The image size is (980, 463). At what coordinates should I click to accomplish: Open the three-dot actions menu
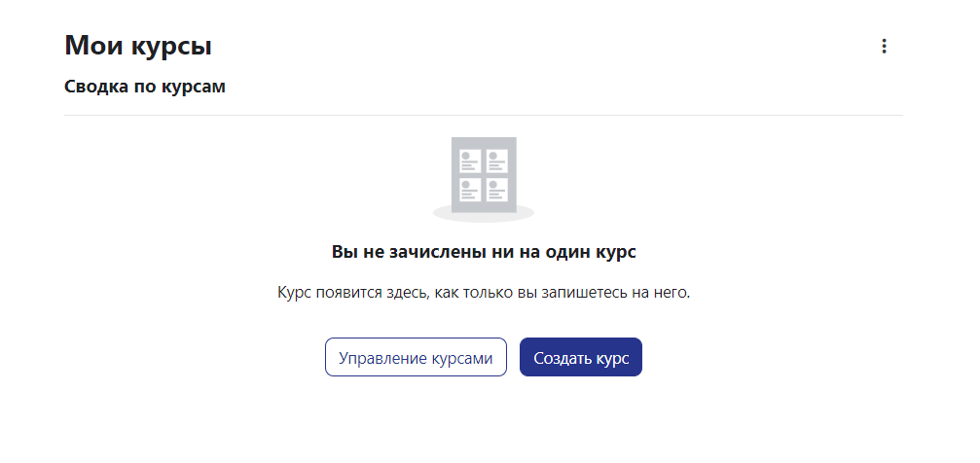tap(884, 46)
